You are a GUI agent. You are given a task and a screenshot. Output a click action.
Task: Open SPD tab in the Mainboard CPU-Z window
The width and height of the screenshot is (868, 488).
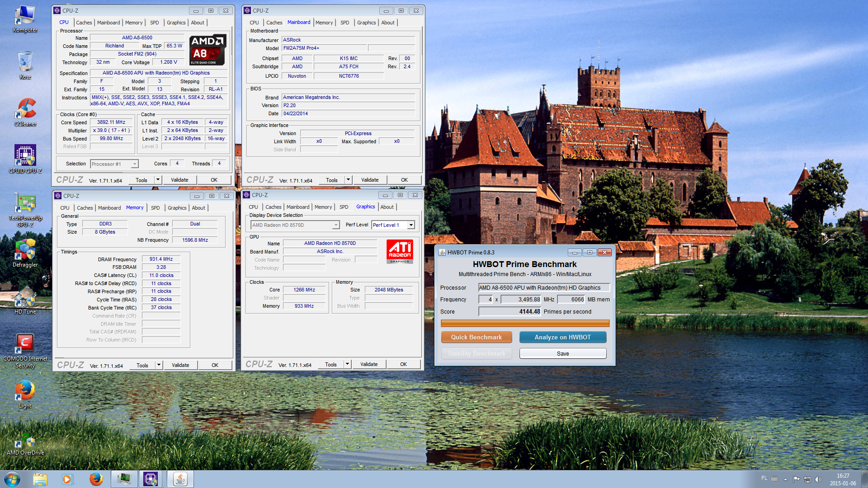click(x=344, y=23)
